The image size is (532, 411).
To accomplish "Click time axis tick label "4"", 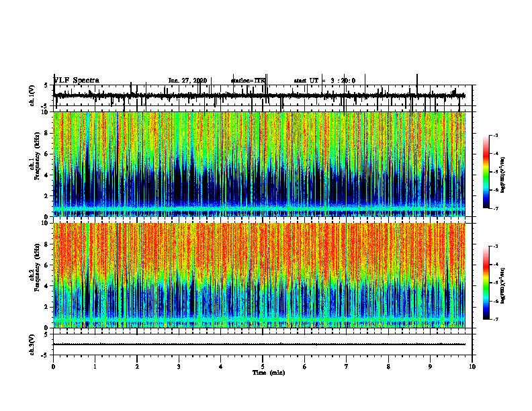I will point(221,367).
